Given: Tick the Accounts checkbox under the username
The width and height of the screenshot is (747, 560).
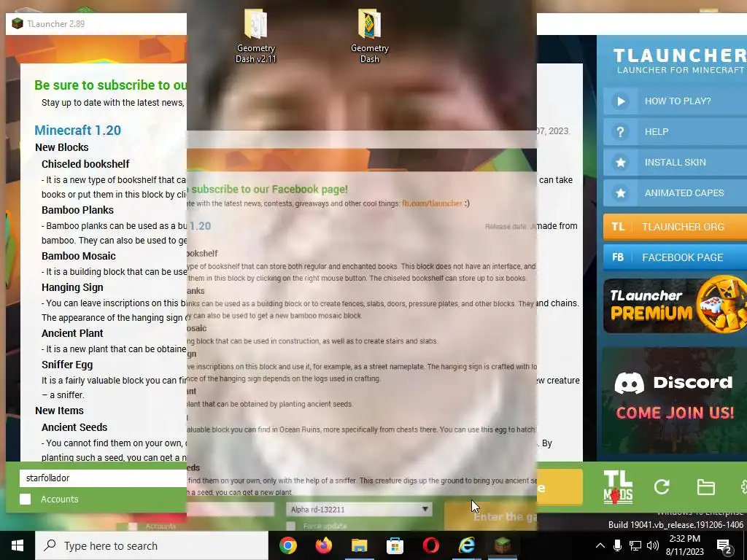Looking at the screenshot, I should tap(26, 499).
